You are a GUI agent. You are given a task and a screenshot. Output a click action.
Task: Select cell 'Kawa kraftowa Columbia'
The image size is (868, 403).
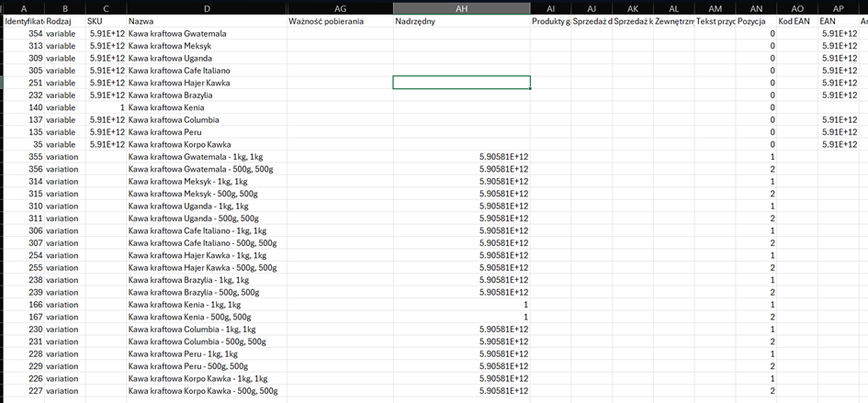(207, 119)
